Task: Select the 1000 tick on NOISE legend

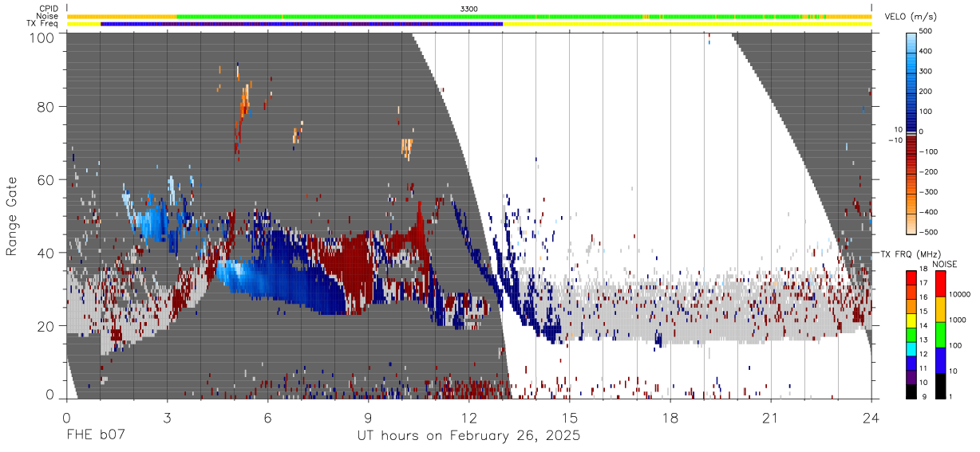Action: coord(959,321)
